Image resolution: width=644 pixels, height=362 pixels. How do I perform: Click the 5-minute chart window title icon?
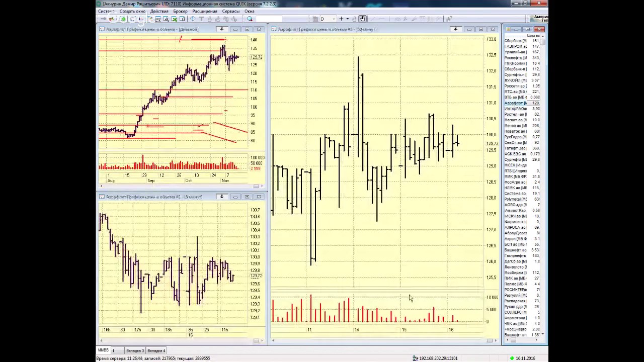click(102, 197)
